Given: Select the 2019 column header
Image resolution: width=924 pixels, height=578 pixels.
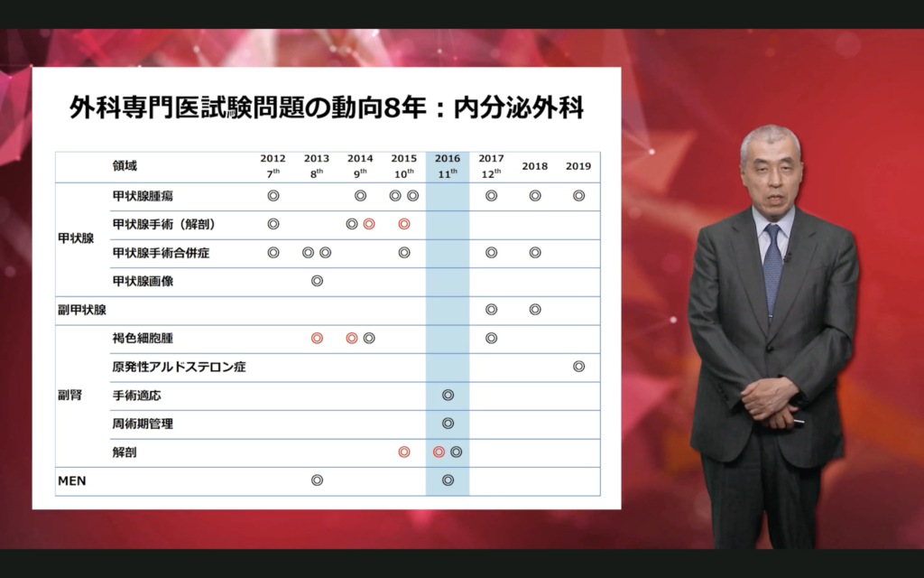Looking at the screenshot, I should tap(578, 166).
